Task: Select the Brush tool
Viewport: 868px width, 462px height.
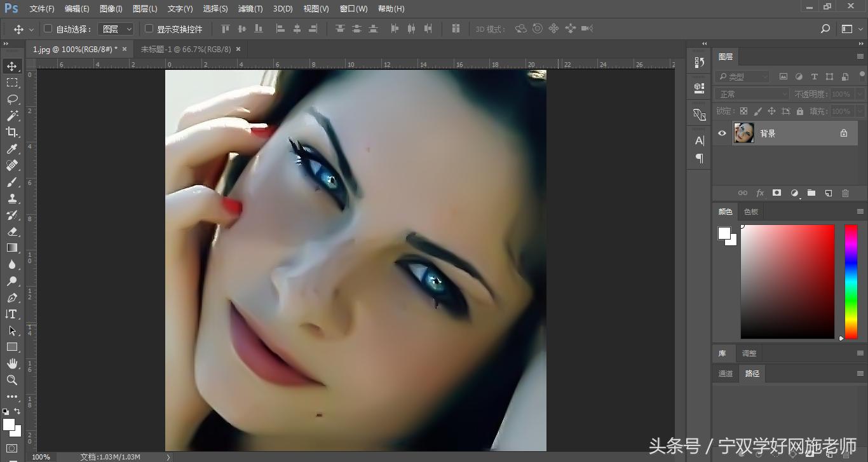Action: pyautogui.click(x=13, y=182)
